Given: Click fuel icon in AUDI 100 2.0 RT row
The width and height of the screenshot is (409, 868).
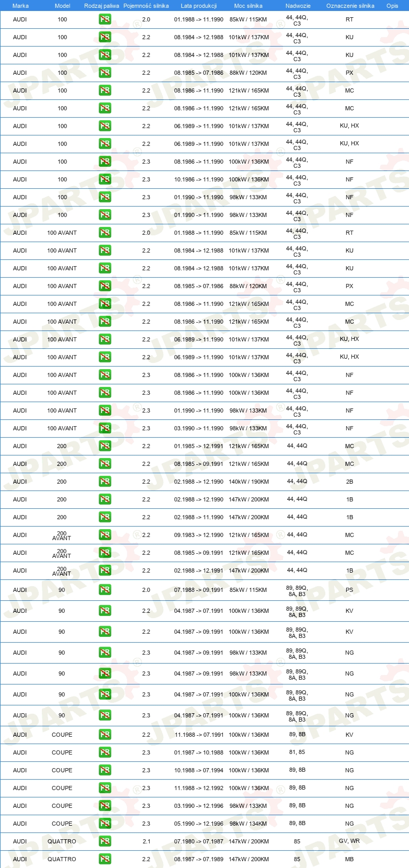Looking at the screenshot, I should (105, 19).
